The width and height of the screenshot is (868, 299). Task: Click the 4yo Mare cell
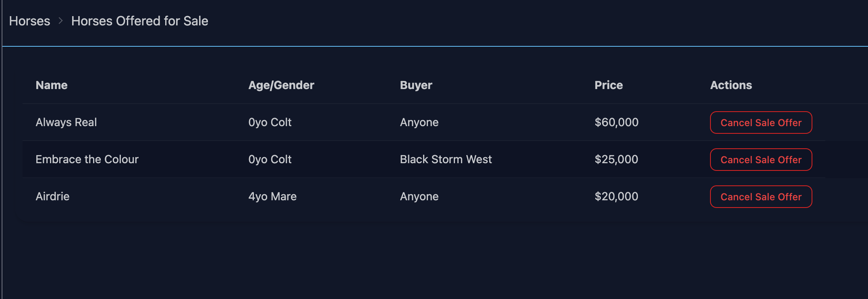(272, 196)
